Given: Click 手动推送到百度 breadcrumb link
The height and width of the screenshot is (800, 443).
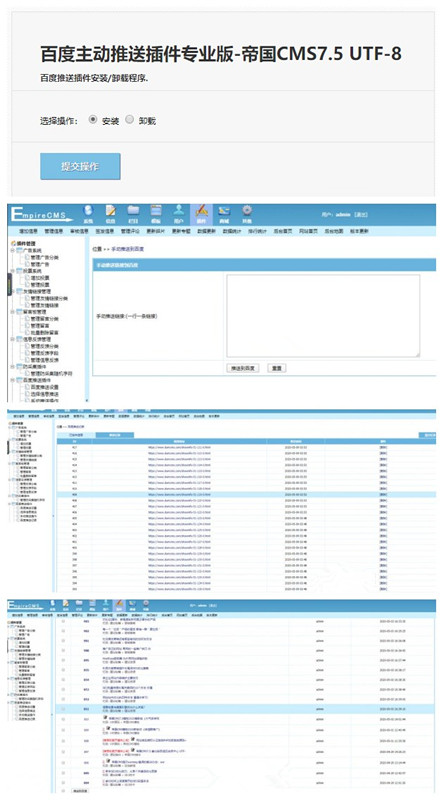Looking at the screenshot, I should 128,249.
